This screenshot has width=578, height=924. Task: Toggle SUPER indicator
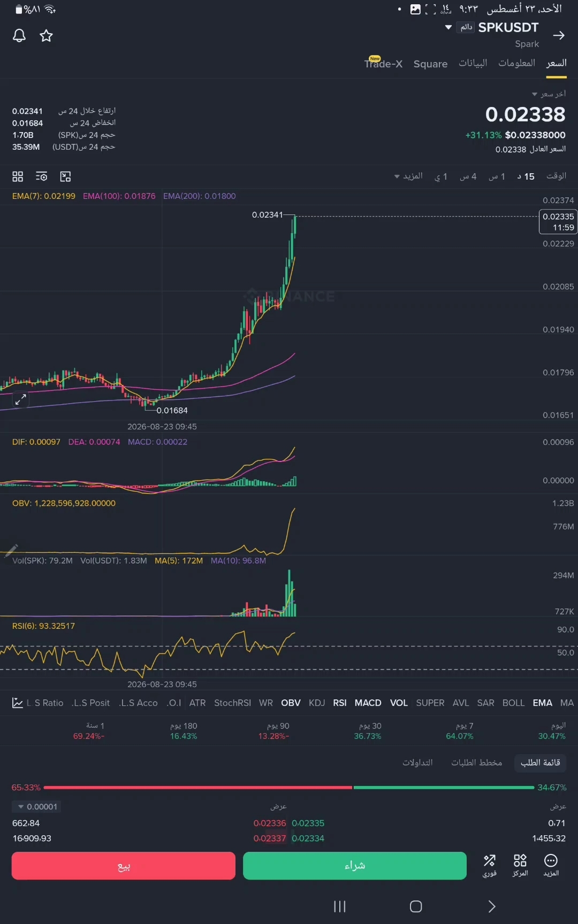coord(430,703)
